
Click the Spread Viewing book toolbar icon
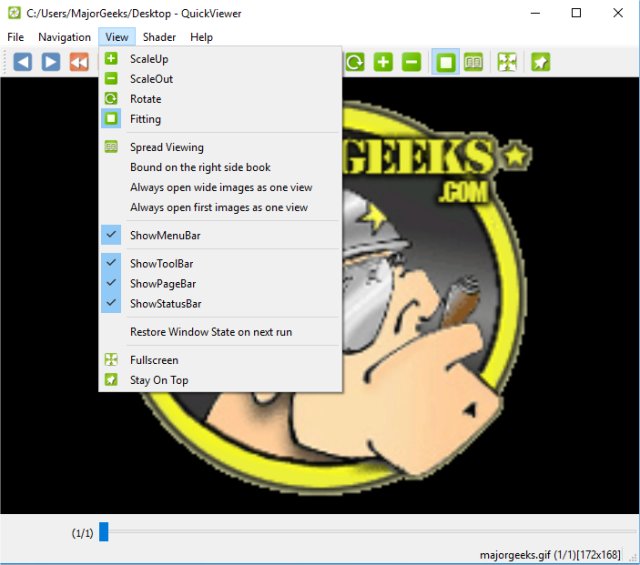click(473, 62)
